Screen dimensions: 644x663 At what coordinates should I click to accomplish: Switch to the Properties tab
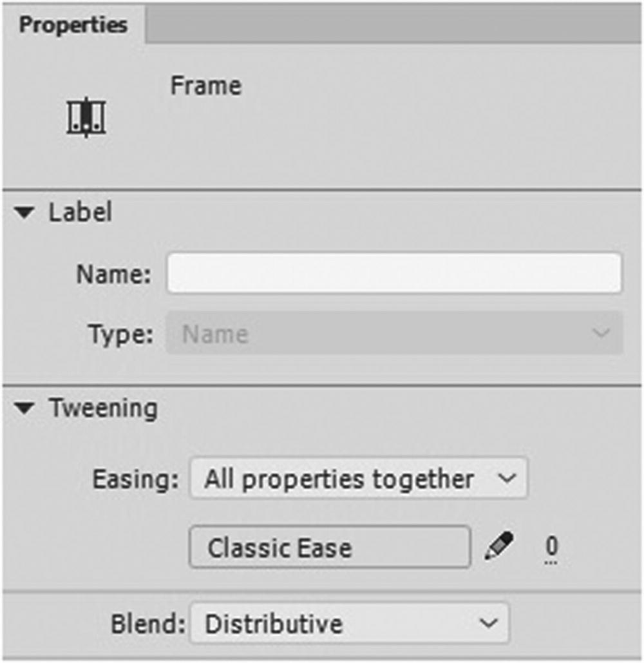click(73, 24)
